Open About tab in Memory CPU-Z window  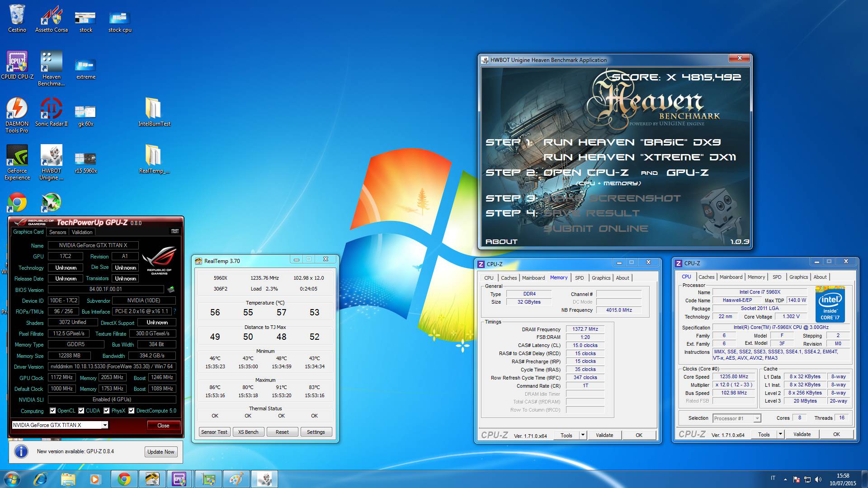coord(623,278)
